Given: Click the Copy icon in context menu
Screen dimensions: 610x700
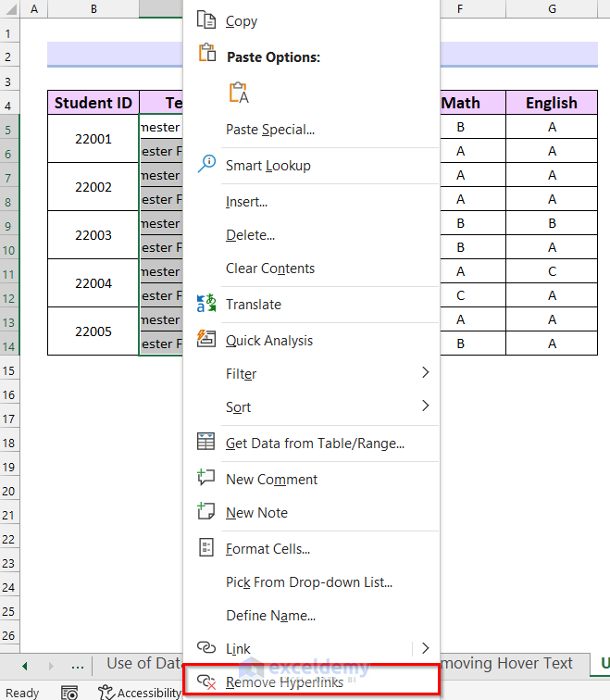Looking at the screenshot, I should point(206,21).
